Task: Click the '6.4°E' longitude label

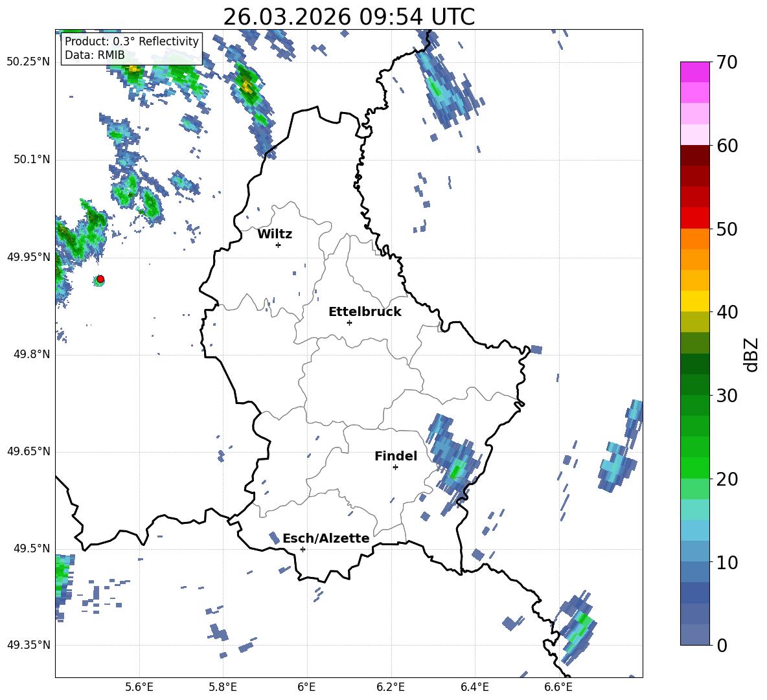Action: pyautogui.click(x=474, y=687)
